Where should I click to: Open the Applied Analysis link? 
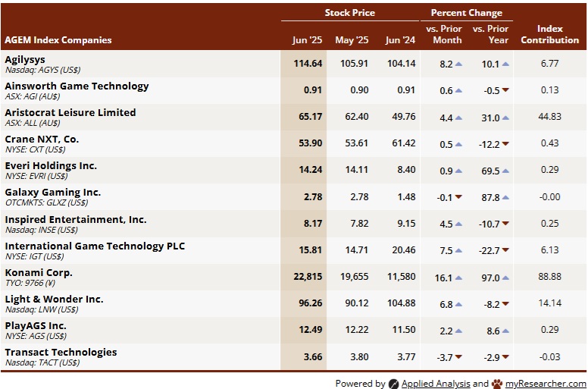click(x=436, y=384)
